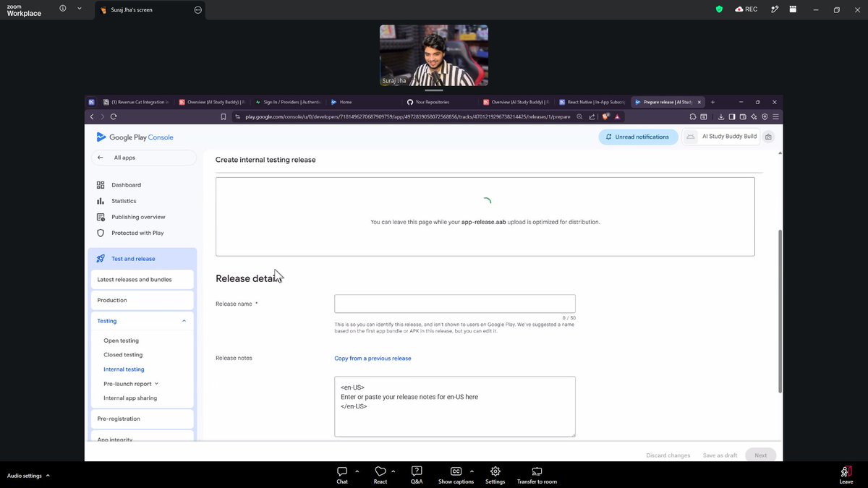Screen dimensions: 868x488
Task: Click the zoom magnifier icon in address bar
Action: [x=579, y=116]
